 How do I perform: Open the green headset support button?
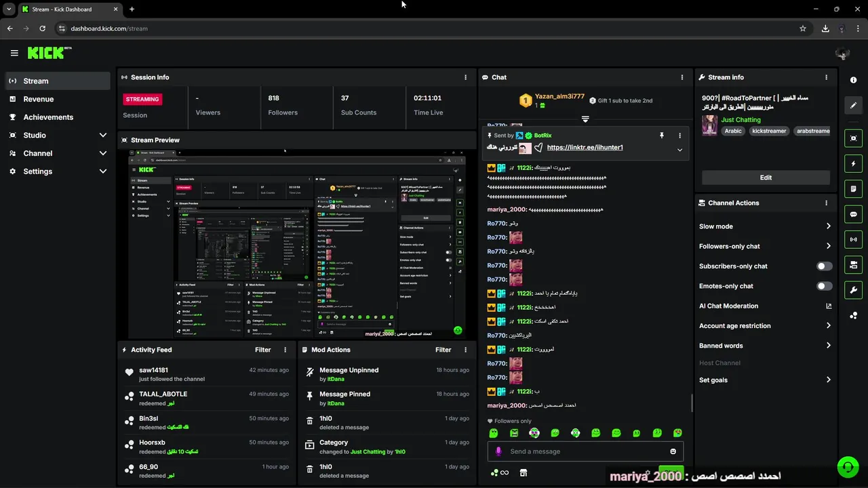point(848,467)
